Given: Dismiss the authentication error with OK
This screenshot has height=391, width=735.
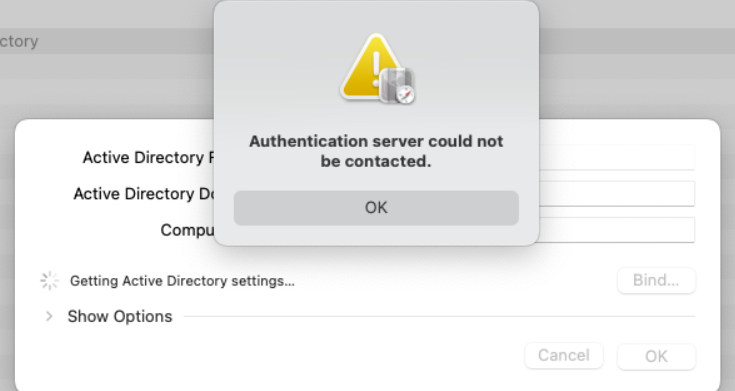Looking at the screenshot, I should [376, 208].
